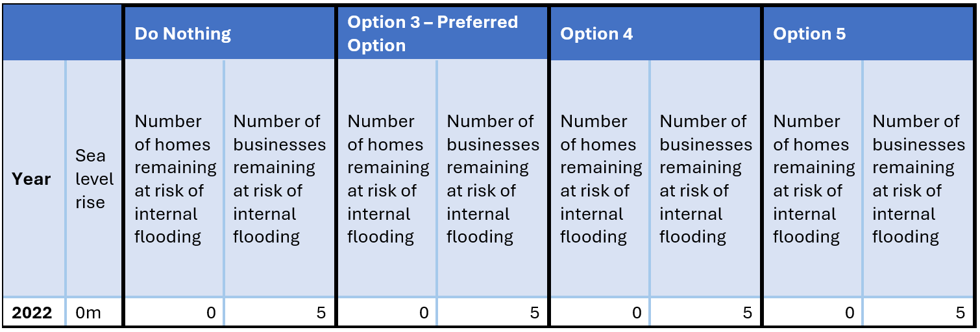This screenshot has width=980, height=332.
Task: Click the Do Nothing homes value 0
Action: coord(211,313)
